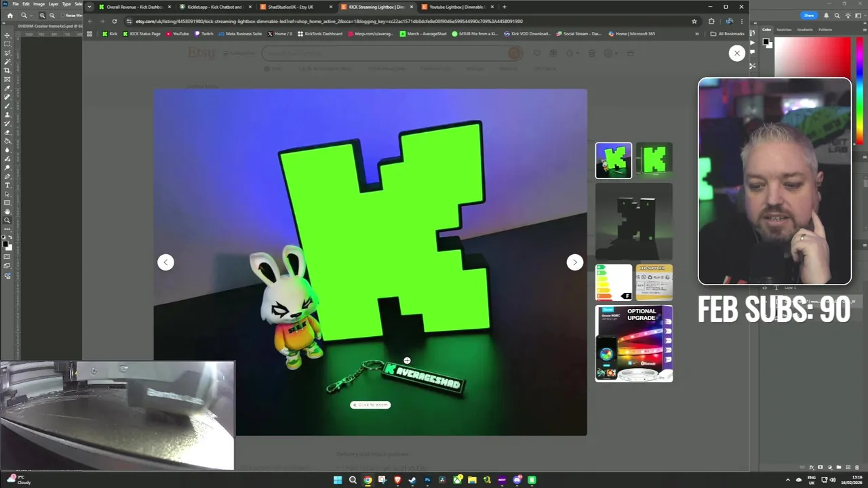Open the Twitch bookmark
The height and width of the screenshot is (488, 868).
coord(204,33)
